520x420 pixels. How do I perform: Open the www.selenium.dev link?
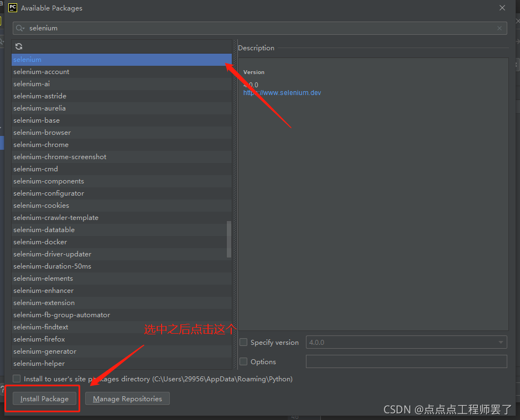(282, 93)
